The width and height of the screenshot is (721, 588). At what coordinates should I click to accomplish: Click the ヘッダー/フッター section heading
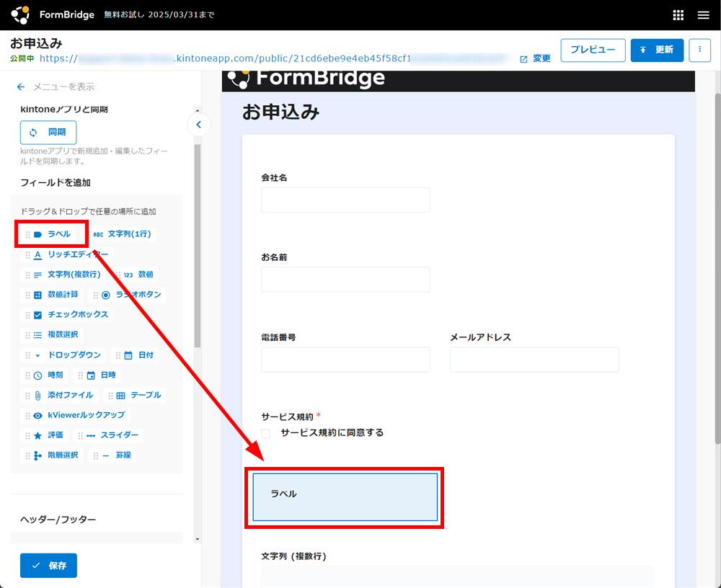[x=58, y=520]
